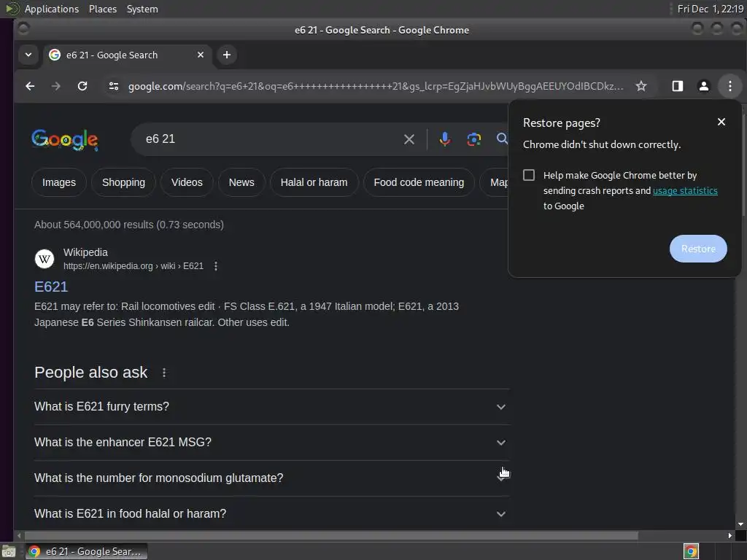
Task: Click the Google logo
Action: [x=65, y=139]
